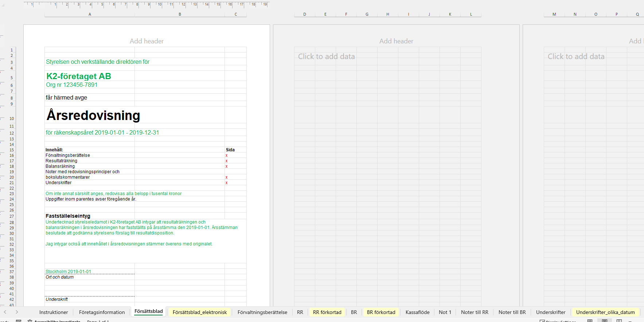Go to the Förvaltningsberättelse tab
Image resolution: width=644 pixels, height=322 pixels.
(x=262, y=312)
